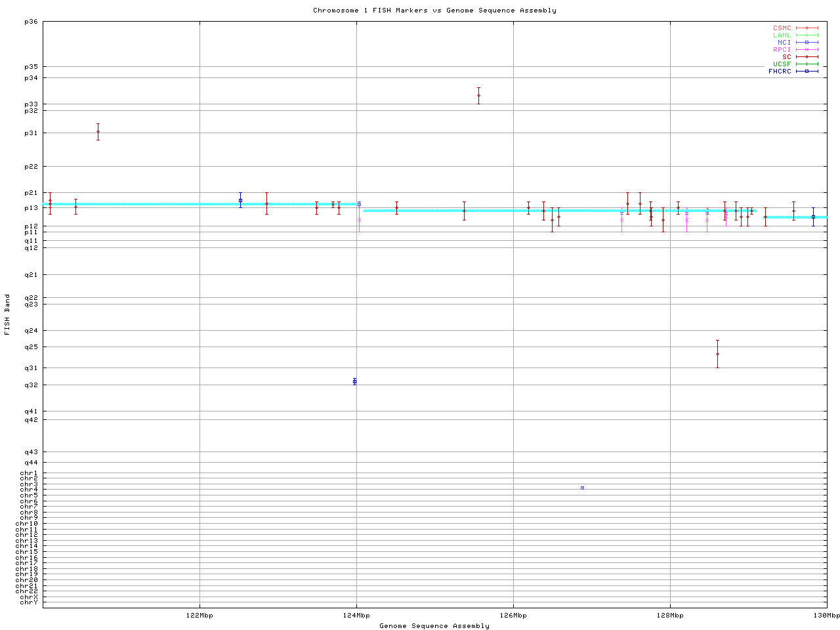
Task: Select the red point between q25 and q31
Action: pos(717,354)
